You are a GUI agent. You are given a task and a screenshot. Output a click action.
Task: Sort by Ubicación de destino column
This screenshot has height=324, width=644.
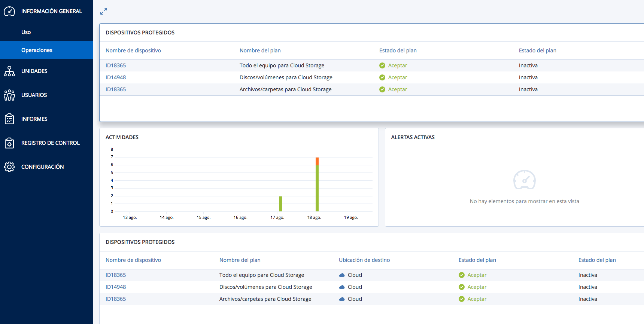click(364, 260)
